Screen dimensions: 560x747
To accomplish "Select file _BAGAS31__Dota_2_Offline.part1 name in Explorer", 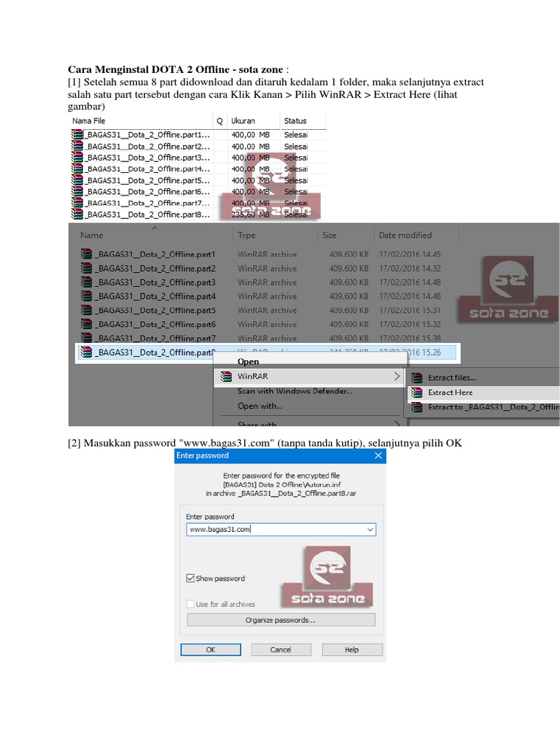I will click(155, 255).
